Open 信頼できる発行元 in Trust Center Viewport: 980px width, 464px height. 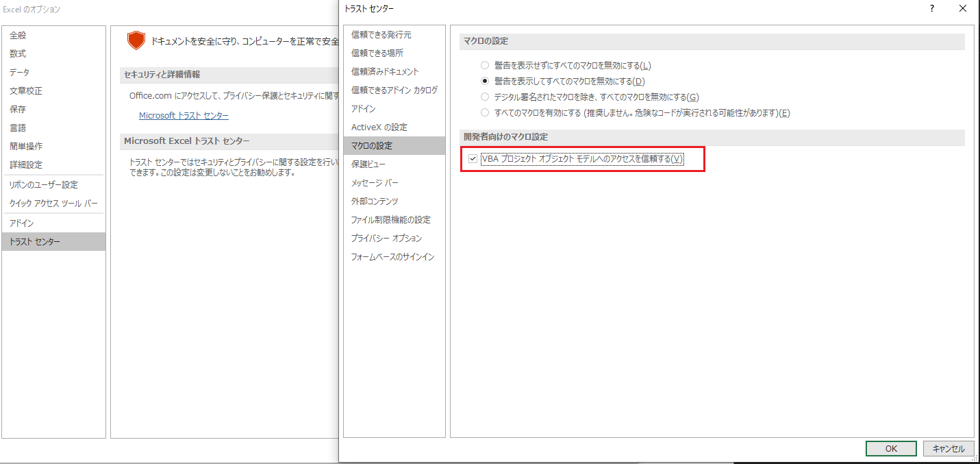tap(394, 34)
